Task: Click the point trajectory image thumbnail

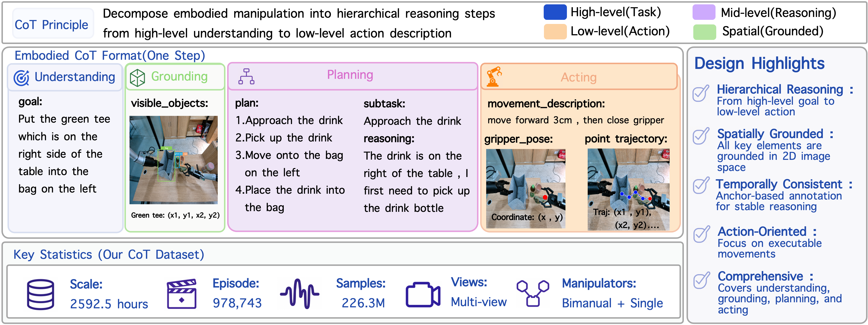Action: pyautogui.click(x=629, y=190)
